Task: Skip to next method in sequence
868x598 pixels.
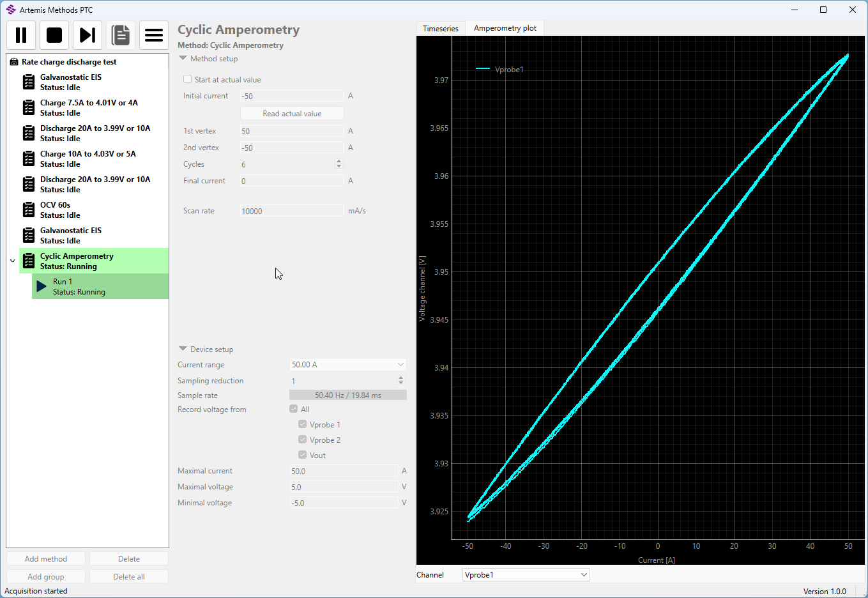Action: 88,35
